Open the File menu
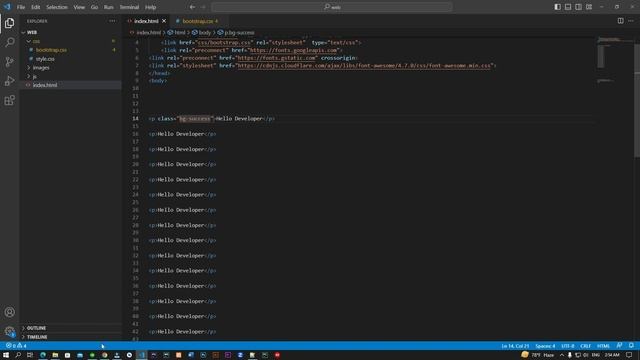640x360 pixels. pos(21,7)
